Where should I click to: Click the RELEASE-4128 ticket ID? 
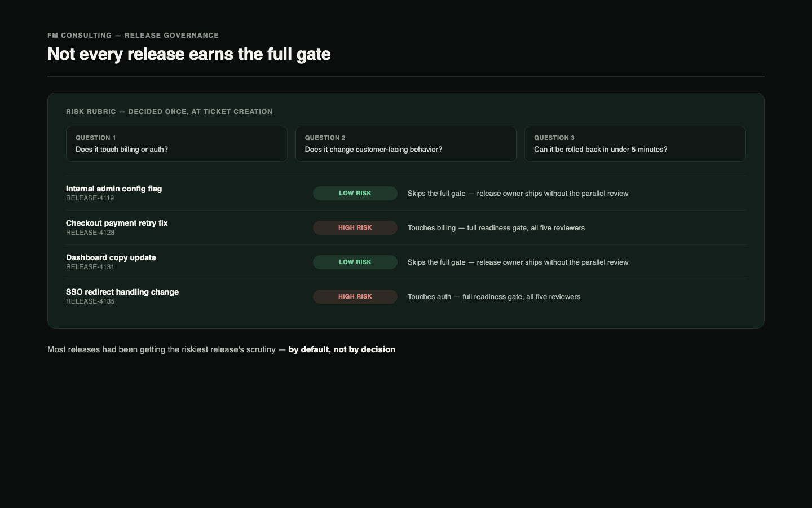pyautogui.click(x=90, y=233)
